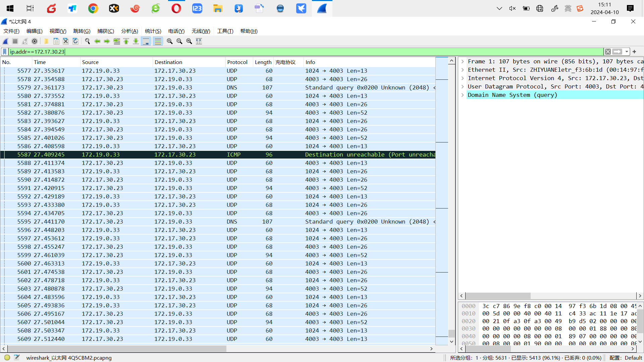Click the packet details horizontal scrollbar thumb
This screenshot has height=362, width=644.
pyautogui.click(x=498, y=296)
